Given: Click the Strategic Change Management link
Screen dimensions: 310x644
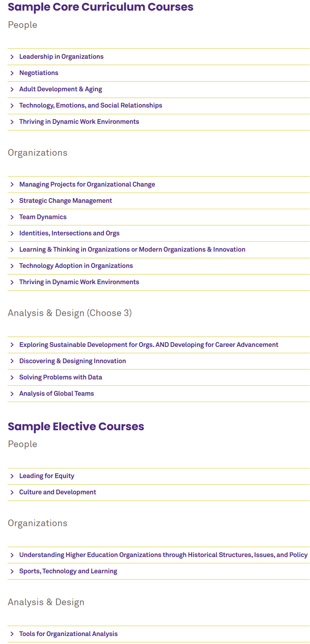Looking at the screenshot, I should [66, 200].
